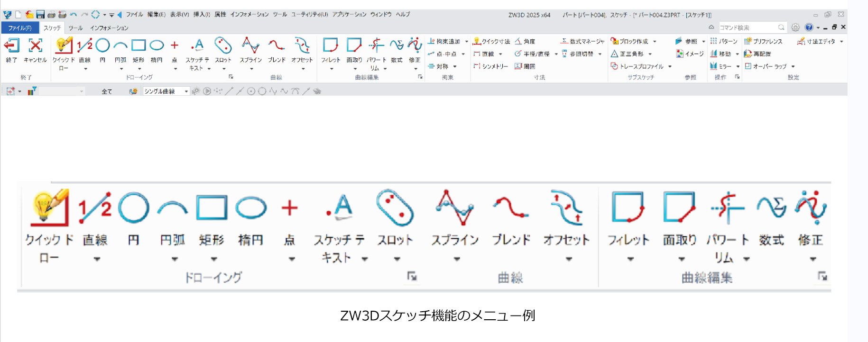Viewport: 868px width, 342px height.
Task: Open 数式マネージャ equation manager
Action: [582, 41]
